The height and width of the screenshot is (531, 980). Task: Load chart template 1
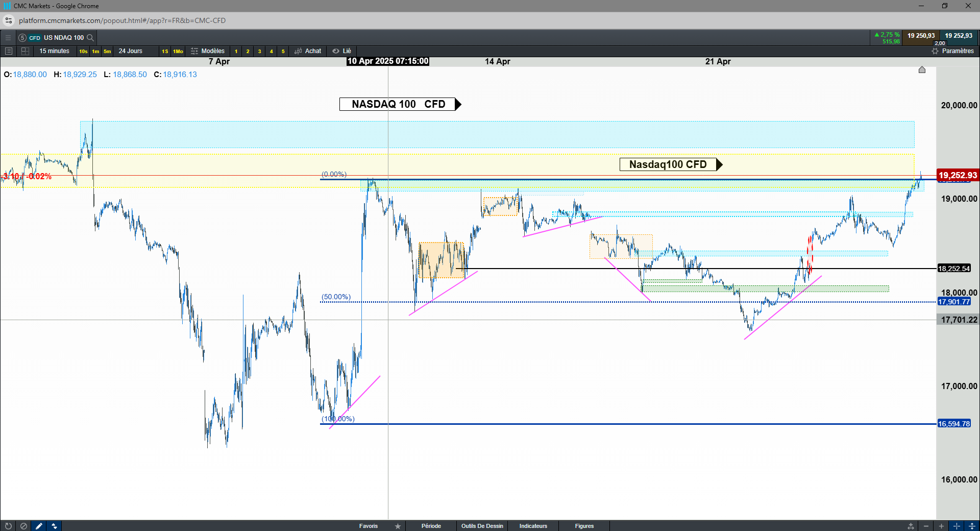click(236, 51)
